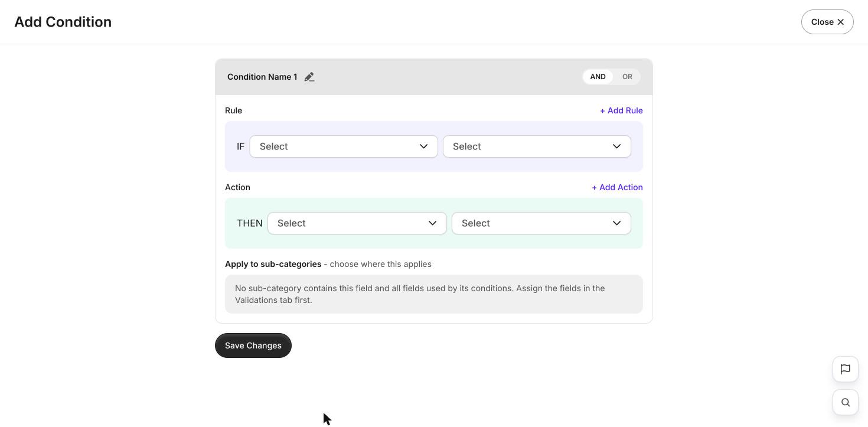Expand the first THEN Select dropdown

[357, 223]
